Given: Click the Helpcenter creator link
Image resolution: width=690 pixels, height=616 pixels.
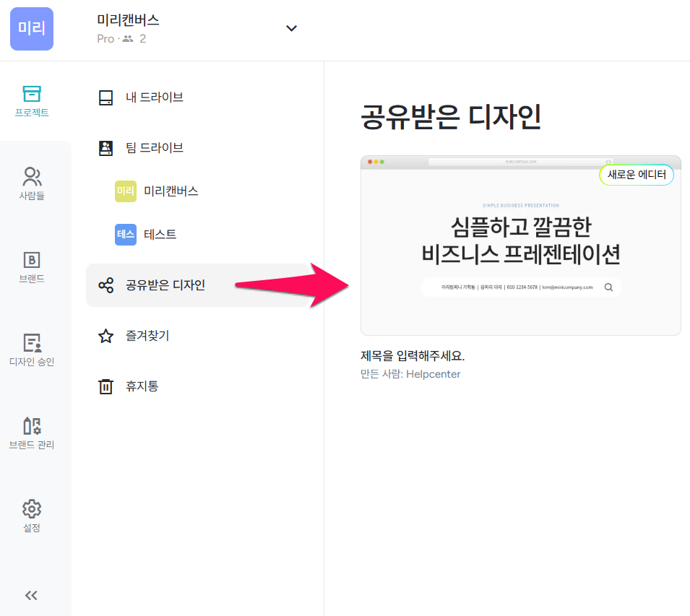Looking at the screenshot, I should (x=434, y=374).
